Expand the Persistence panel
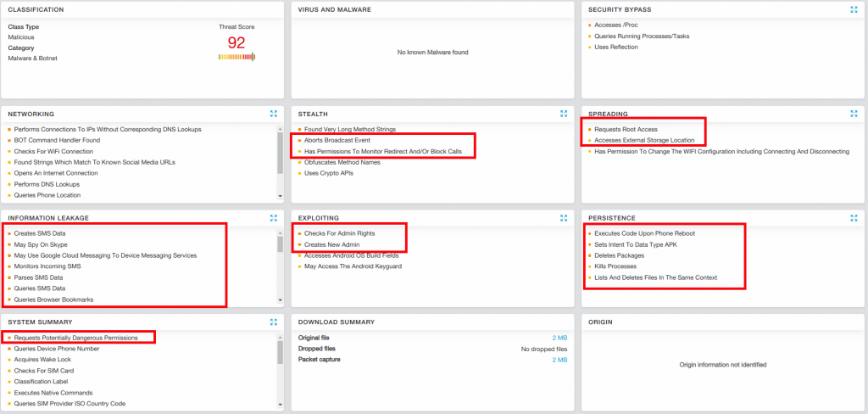 coord(854,218)
